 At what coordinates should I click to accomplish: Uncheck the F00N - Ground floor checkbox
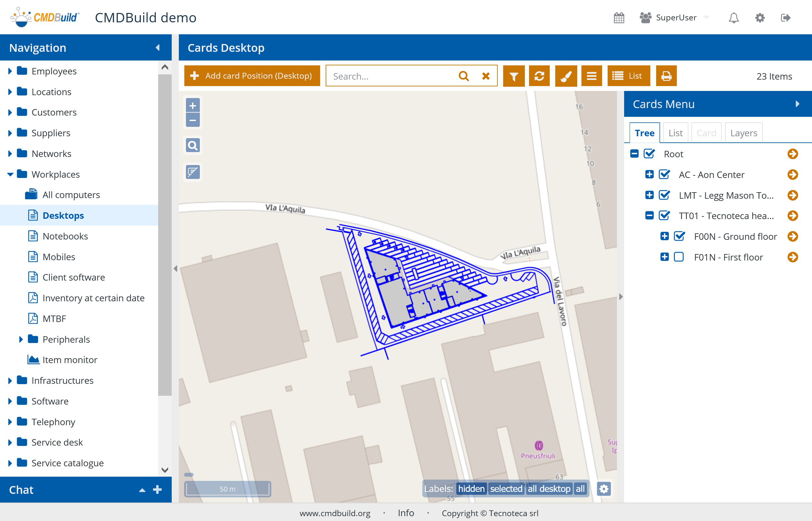point(679,236)
